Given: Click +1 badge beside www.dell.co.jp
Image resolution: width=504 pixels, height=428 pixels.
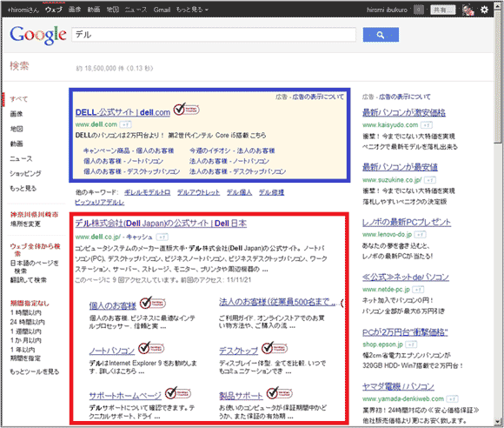Looking at the screenshot, I should tap(162, 237).
